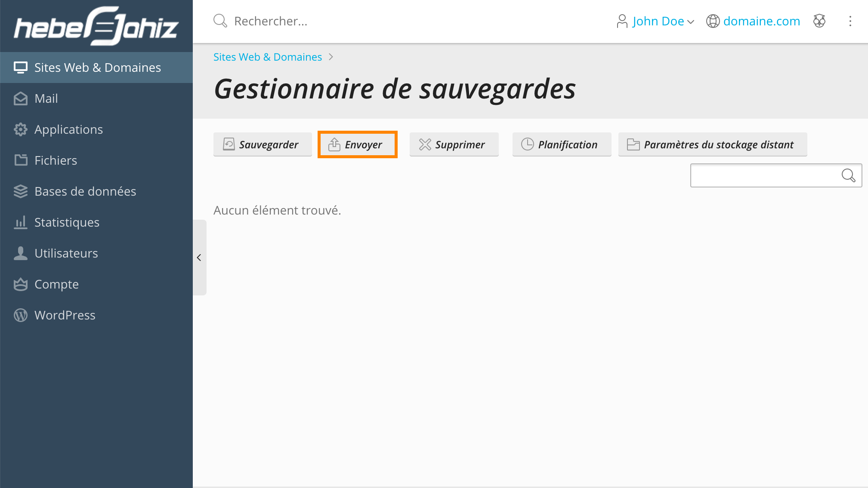Click the Sauvegarder button
The image size is (868, 488).
[263, 144]
